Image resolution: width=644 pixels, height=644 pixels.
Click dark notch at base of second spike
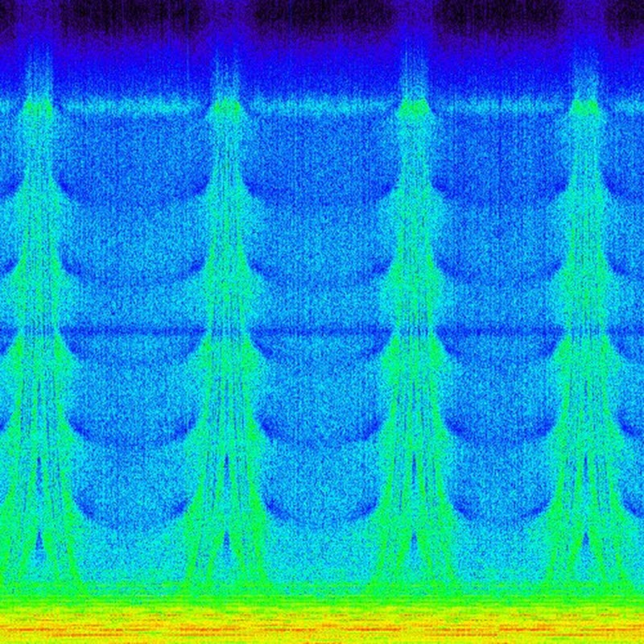click(226, 541)
